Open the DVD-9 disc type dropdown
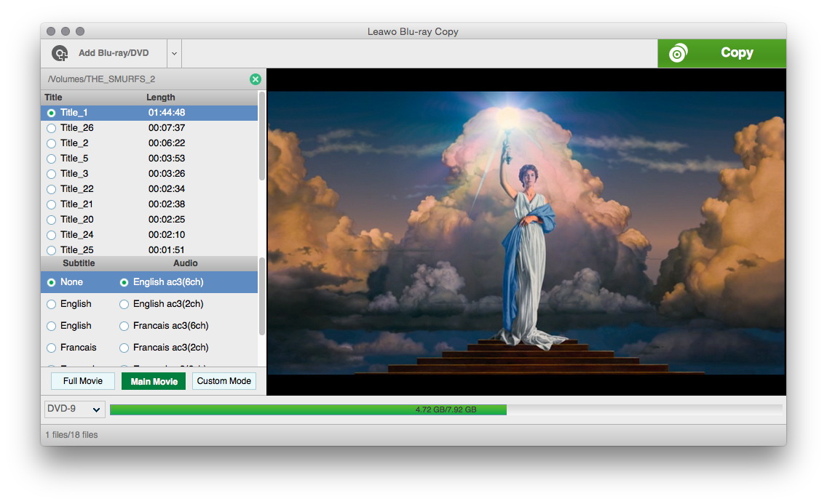 click(x=74, y=409)
